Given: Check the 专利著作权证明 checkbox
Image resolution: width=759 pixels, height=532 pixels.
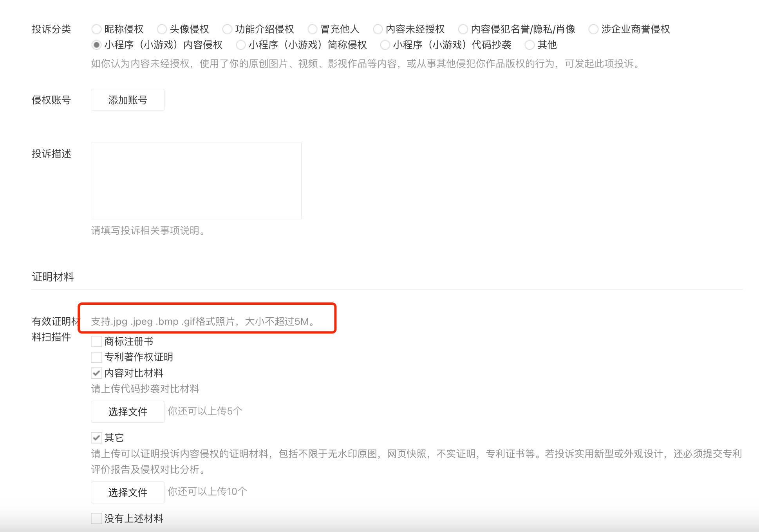Looking at the screenshot, I should 96,357.
